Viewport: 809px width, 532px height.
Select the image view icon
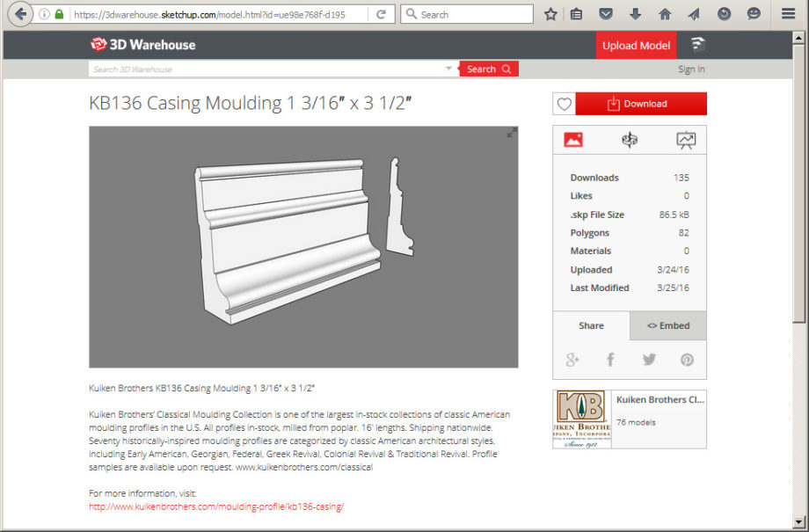click(x=573, y=140)
